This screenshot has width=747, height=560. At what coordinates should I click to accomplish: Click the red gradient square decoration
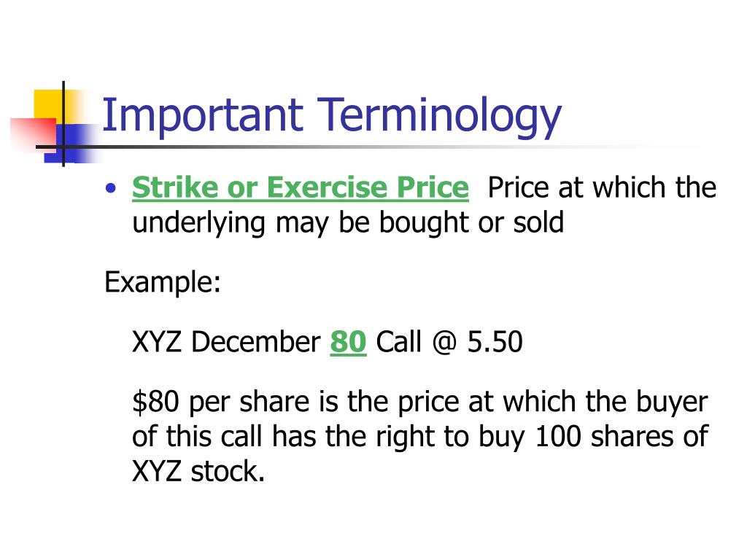coord(34,135)
